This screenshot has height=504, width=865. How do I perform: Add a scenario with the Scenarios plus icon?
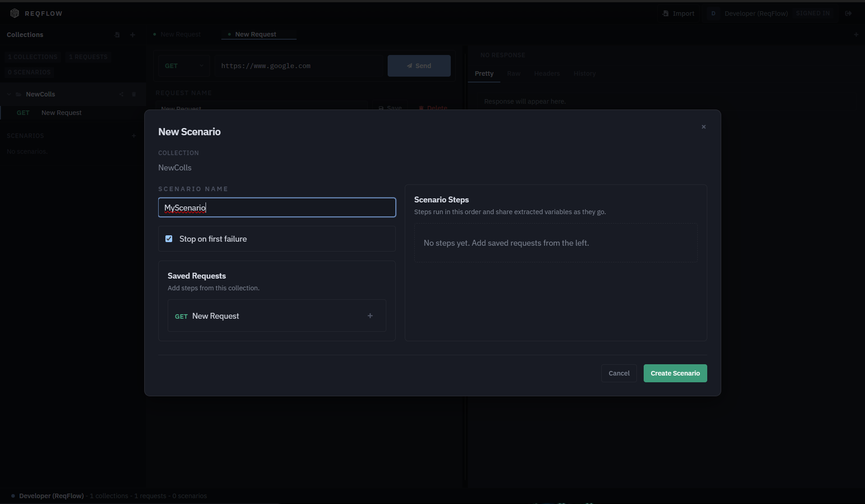(134, 136)
